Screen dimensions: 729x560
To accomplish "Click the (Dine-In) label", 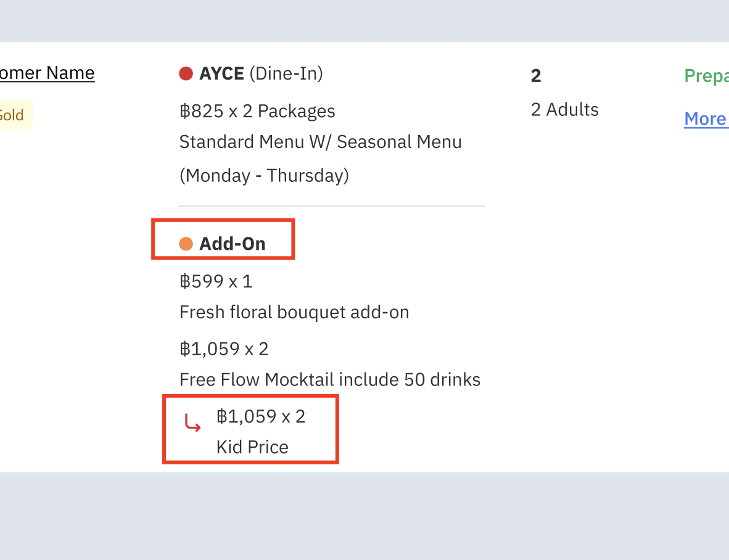I will (286, 74).
